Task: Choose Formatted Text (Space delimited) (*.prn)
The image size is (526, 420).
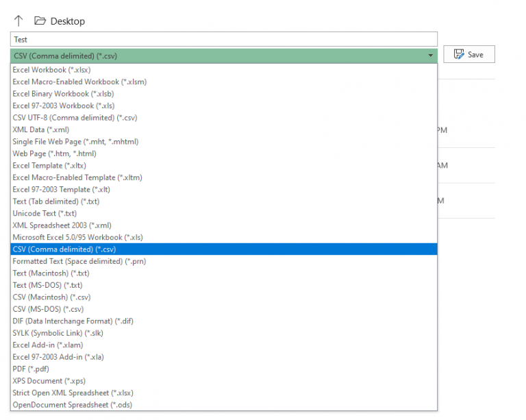Action: (x=224, y=261)
